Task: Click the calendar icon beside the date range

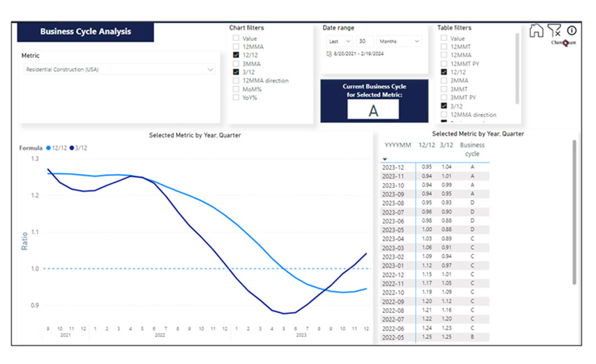Action: pos(329,53)
